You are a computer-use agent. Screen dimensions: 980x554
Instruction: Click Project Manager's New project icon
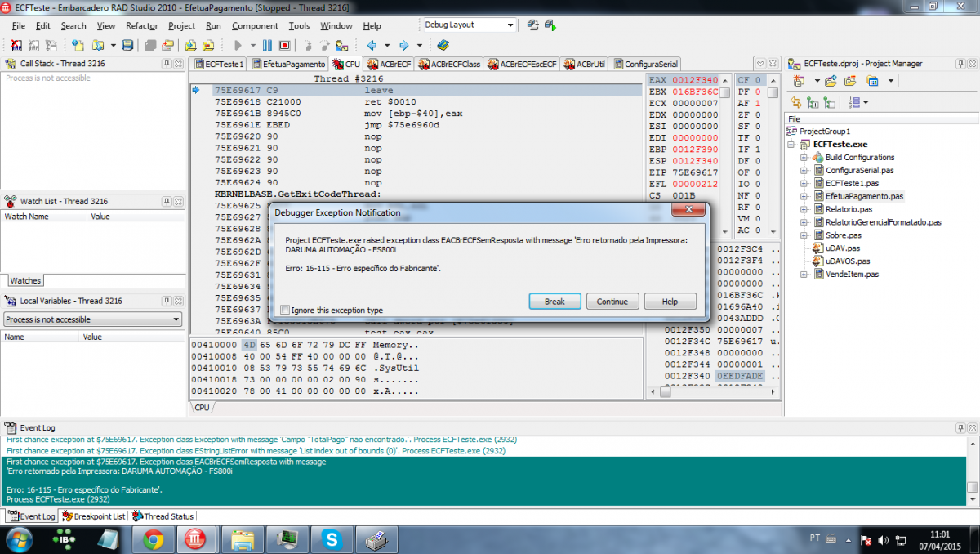tap(799, 81)
